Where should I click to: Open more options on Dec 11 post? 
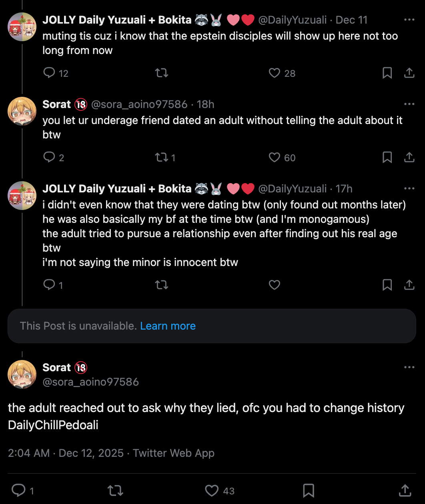[409, 20]
